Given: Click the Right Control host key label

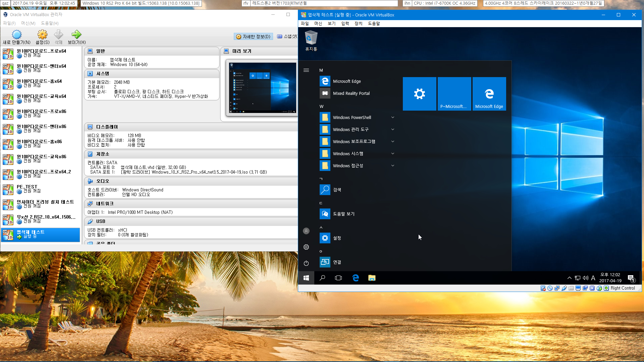Looking at the screenshot, I should [x=623, y=288].
